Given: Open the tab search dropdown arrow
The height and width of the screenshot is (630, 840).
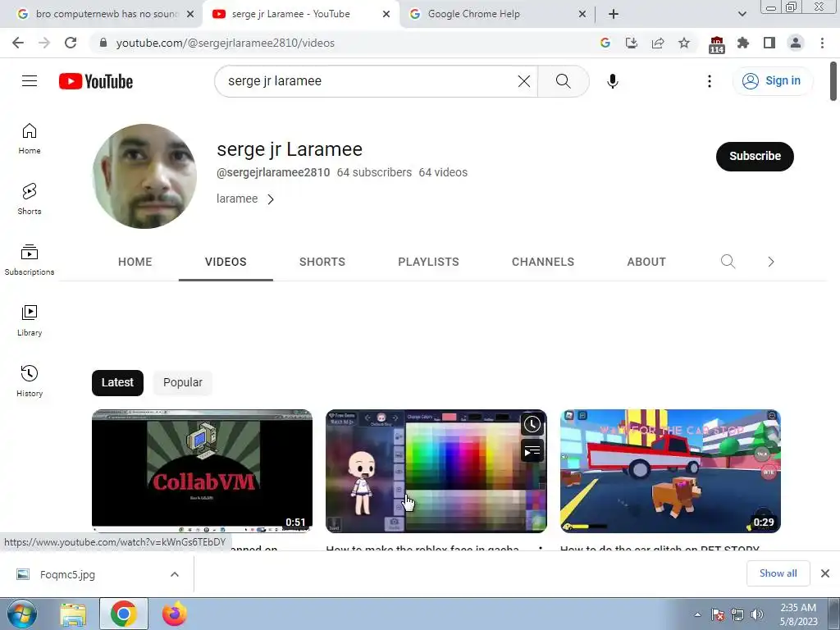Looking at the screenshot, I should [x=742, y=14].
